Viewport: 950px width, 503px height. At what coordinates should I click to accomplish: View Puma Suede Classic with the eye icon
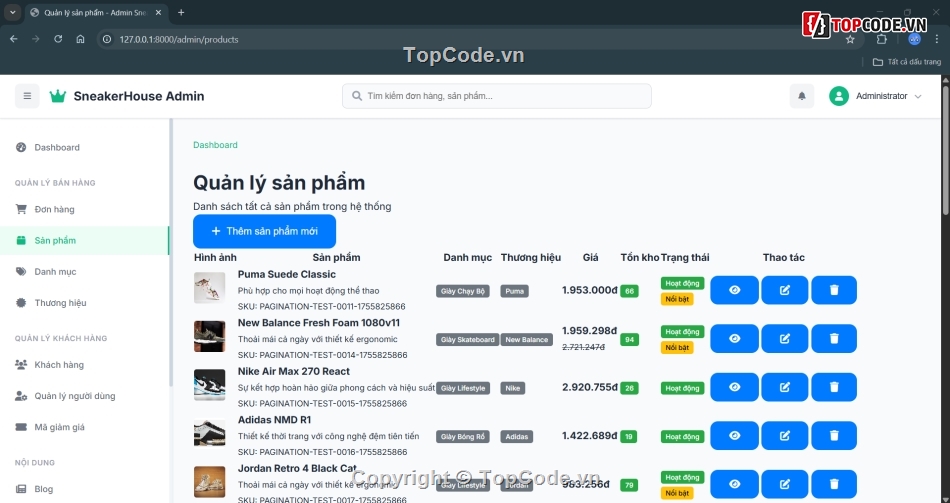click(734, 290)
